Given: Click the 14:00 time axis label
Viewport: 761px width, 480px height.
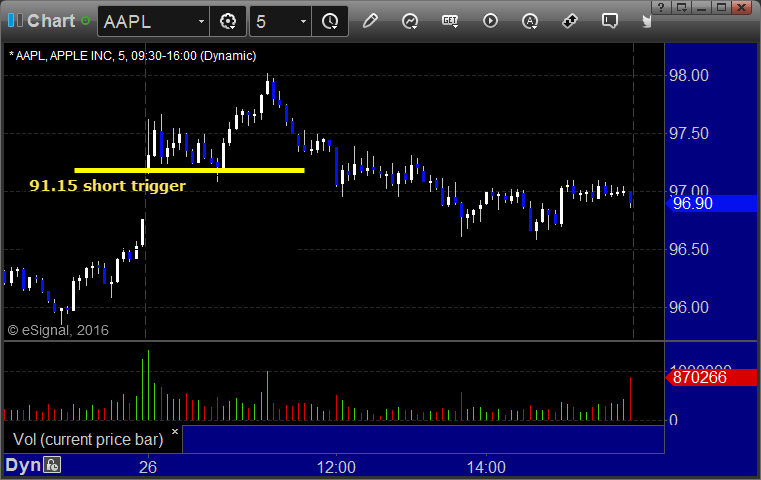Looking at the screenshot, I should pyautogui.click(x=486, y=467).
